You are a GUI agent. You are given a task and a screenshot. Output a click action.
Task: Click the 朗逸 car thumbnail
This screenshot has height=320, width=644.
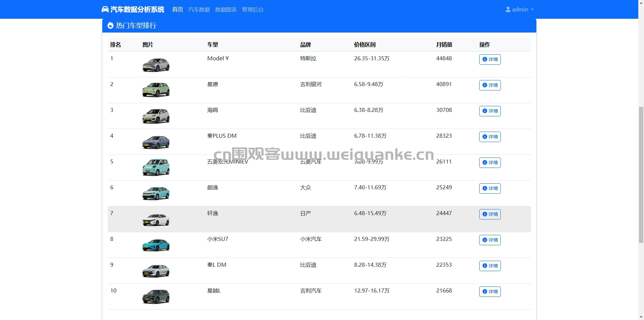tap(156, 193)
